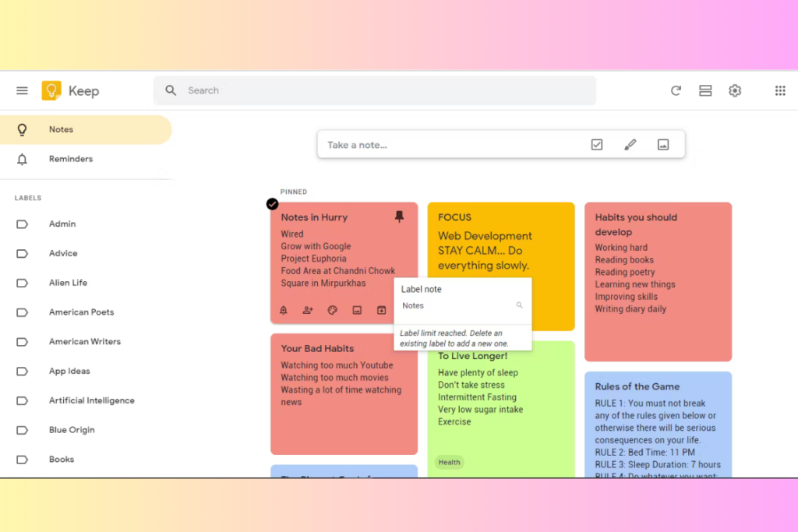Add collaborator to Notes in Hurry
The image size is (798, 532).
308,310
